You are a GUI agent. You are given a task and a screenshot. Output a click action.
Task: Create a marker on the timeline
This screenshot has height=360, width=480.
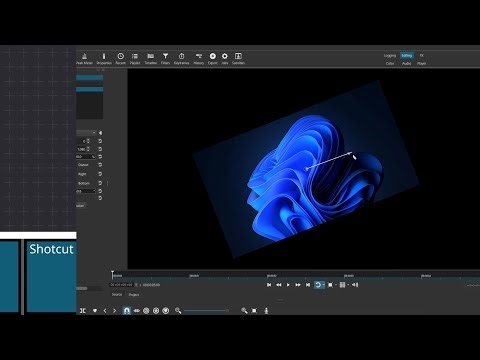tap(95, 311)
